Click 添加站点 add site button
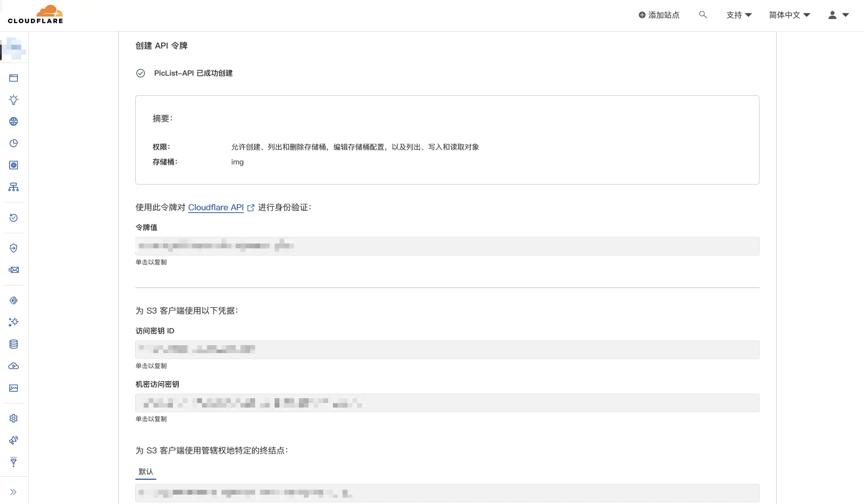Viewport: 864px width, 504px height. [x=659, y=15]
